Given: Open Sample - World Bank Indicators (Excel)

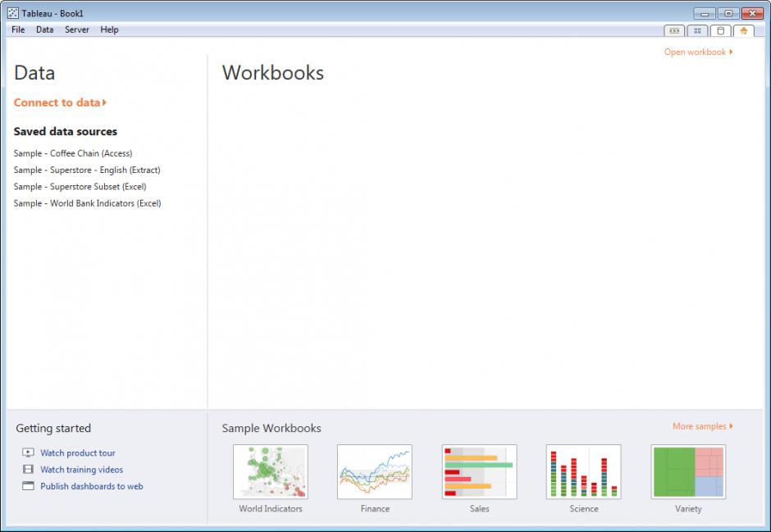Looking at the screenshot, I should tap(88, 203).
